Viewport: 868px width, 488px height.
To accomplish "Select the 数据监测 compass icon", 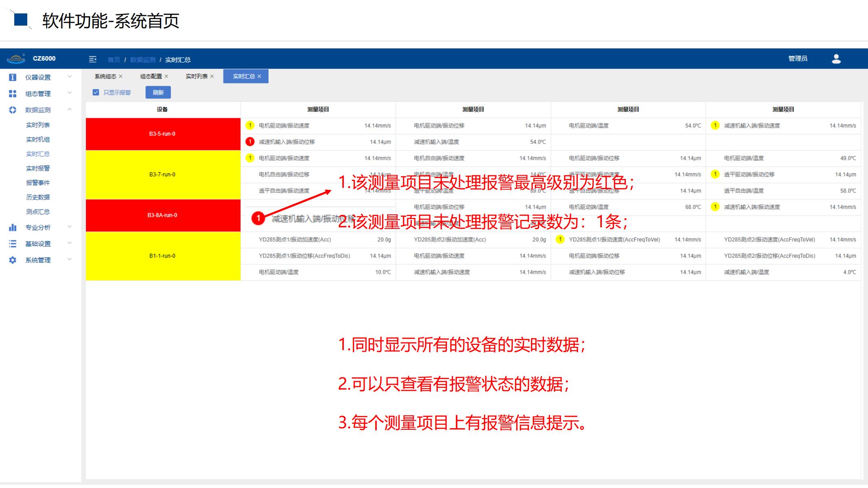I will pyautogui.click(x=12, y=110).
